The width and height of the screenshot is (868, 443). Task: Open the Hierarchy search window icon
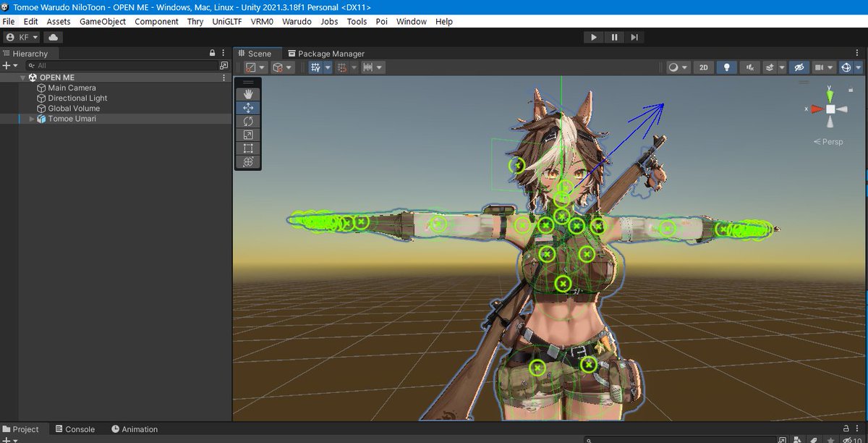pos(224,65)
